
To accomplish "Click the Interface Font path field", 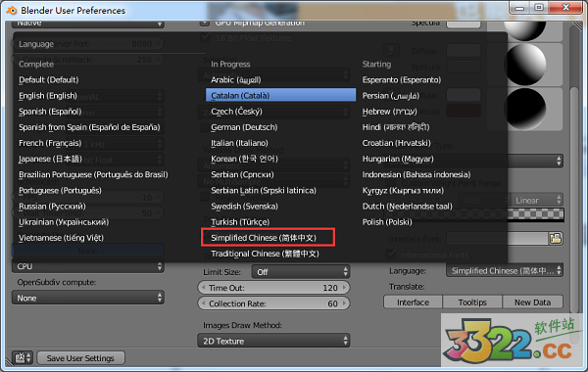I will [x=498, y=238].
